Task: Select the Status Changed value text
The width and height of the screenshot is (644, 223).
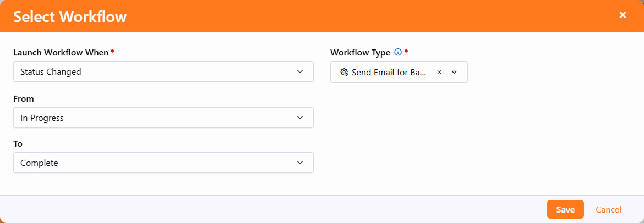Action: pos(51,71)
